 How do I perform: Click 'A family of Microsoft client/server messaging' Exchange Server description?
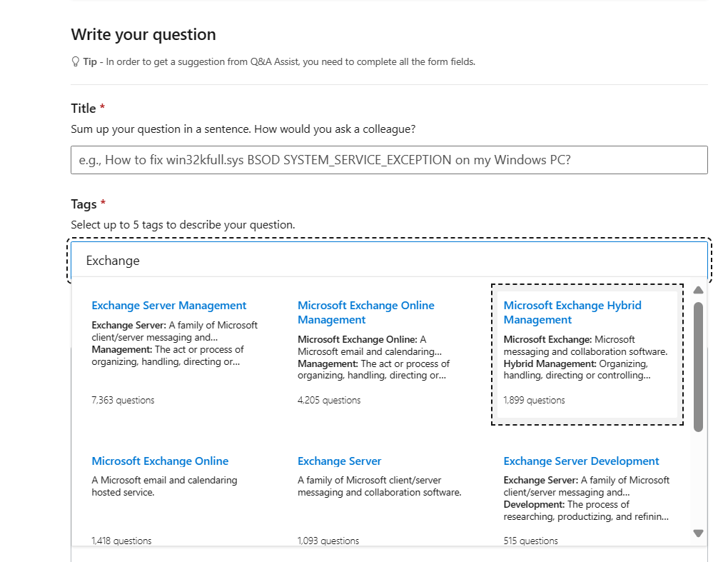coord(379,486)
